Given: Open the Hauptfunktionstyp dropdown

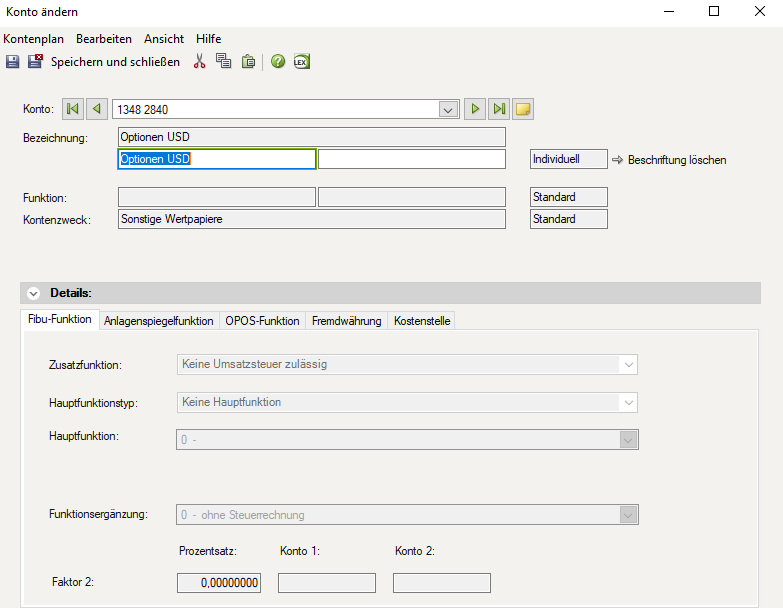Looking at the screenshot, I should pos(628,402).
